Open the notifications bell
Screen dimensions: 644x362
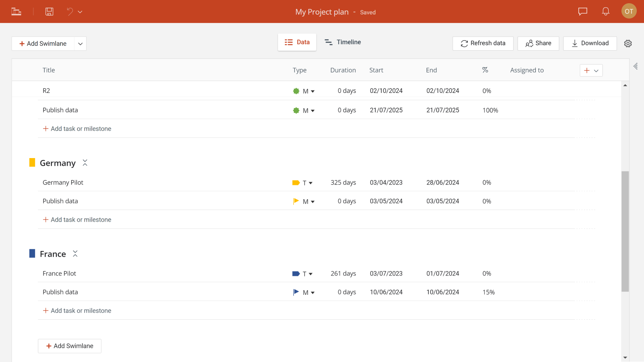[606, 11]
